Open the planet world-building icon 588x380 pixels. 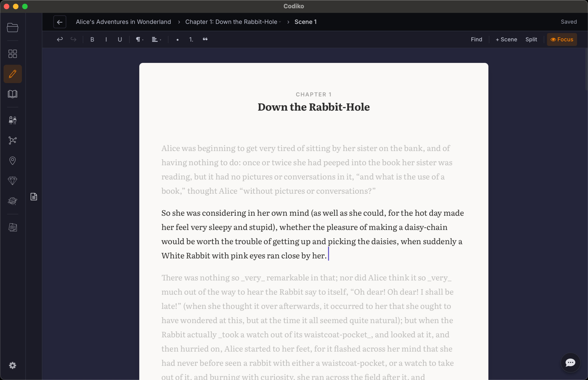[x=13, y=201]
